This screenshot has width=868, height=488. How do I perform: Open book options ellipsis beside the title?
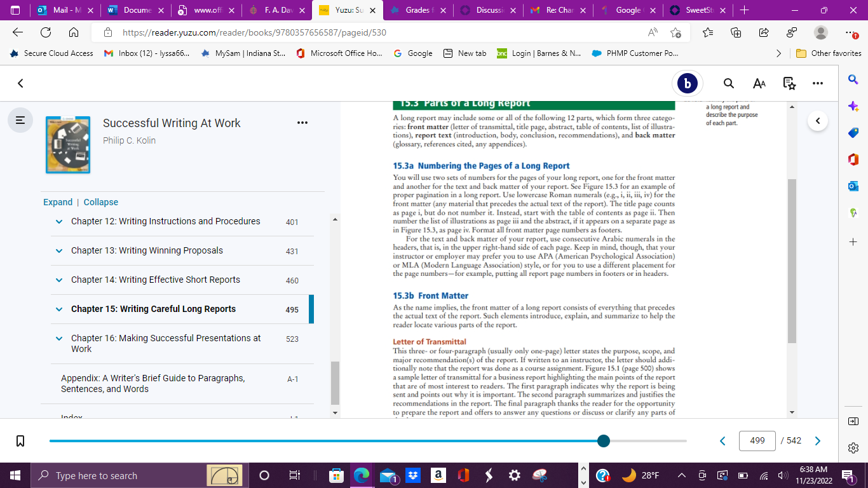pyautogui.click(x=302, y=123)
